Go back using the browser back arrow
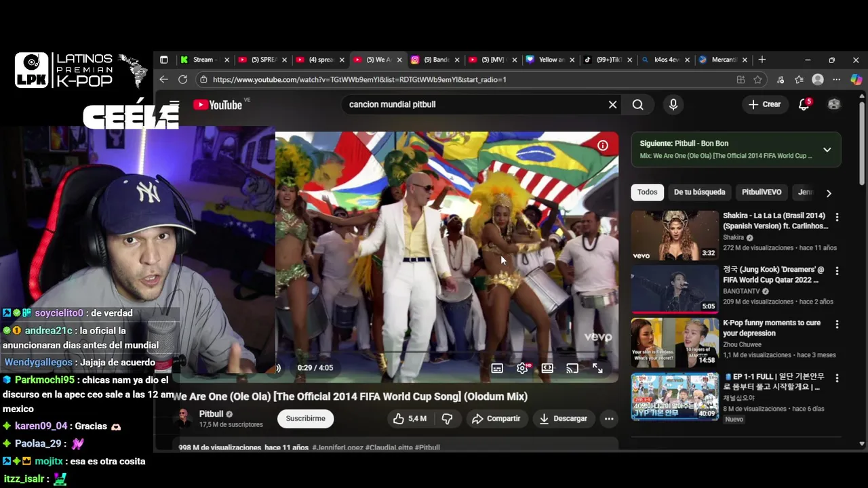This screenshot has height=488, width=868. coord(163,79)
